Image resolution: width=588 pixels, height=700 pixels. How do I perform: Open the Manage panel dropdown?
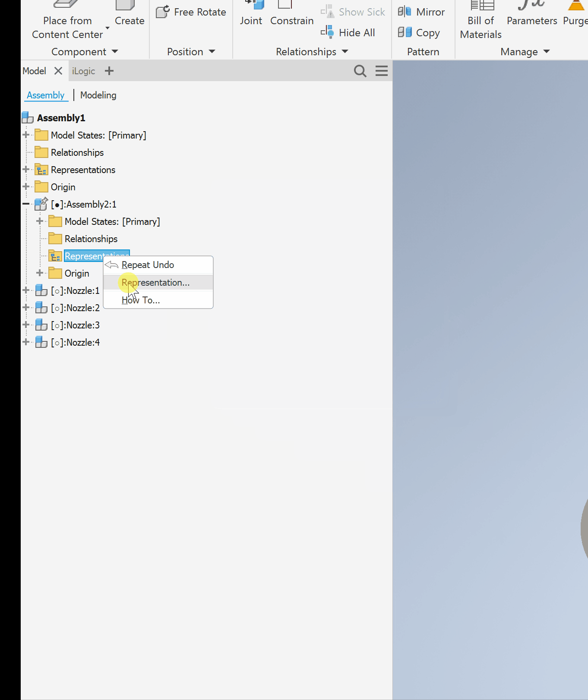[547, 51]
